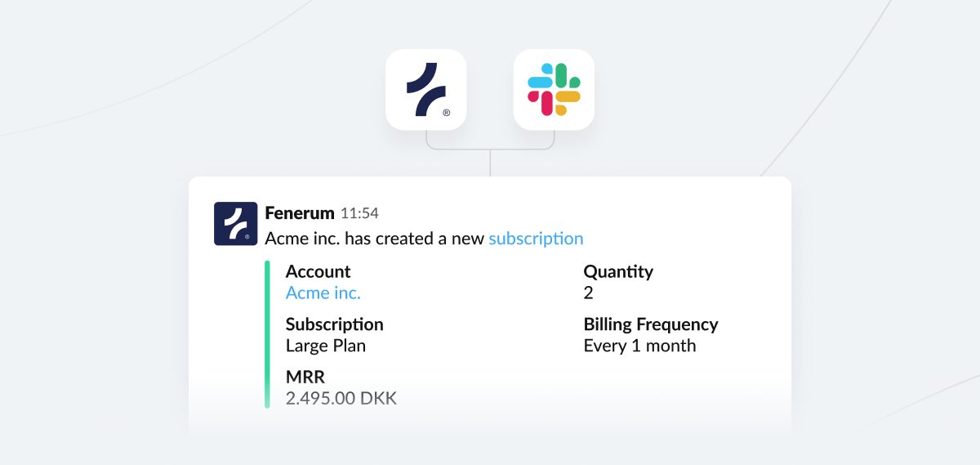The image size is (980, 465).
Task: Select the Quantity value 2
Action: coord(588,293)
